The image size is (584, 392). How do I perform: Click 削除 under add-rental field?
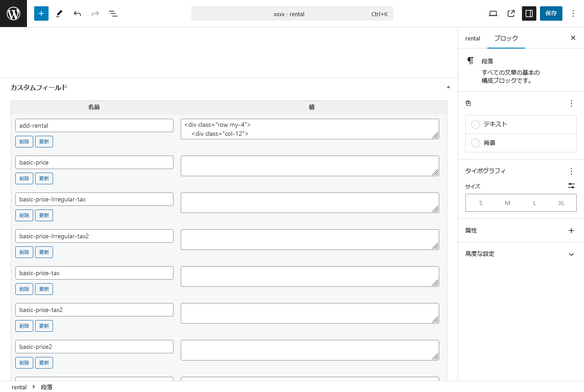click(24, 142)
